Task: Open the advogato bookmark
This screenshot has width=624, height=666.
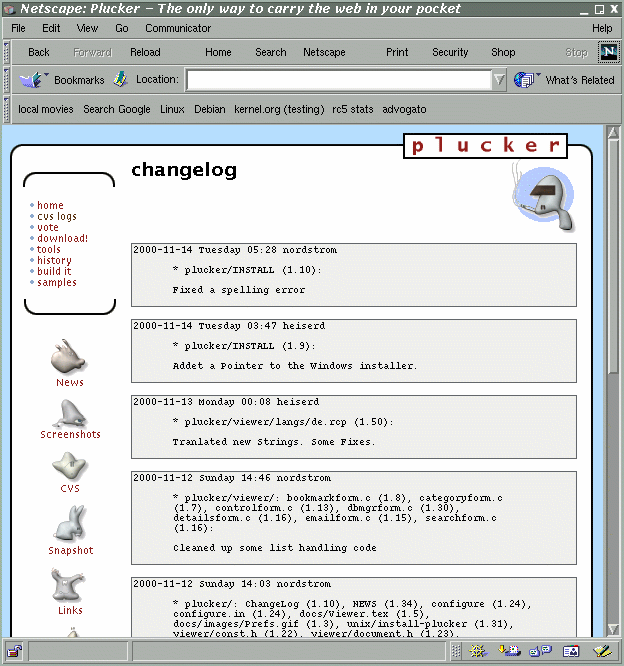Action: click(404, 109)
